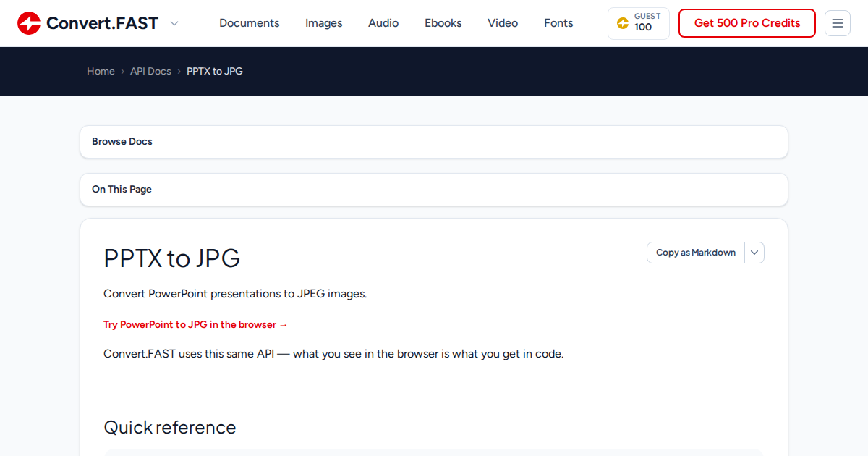Click the Quick reference heading
The height and width of the screenshot is (456, 868).
170,427
